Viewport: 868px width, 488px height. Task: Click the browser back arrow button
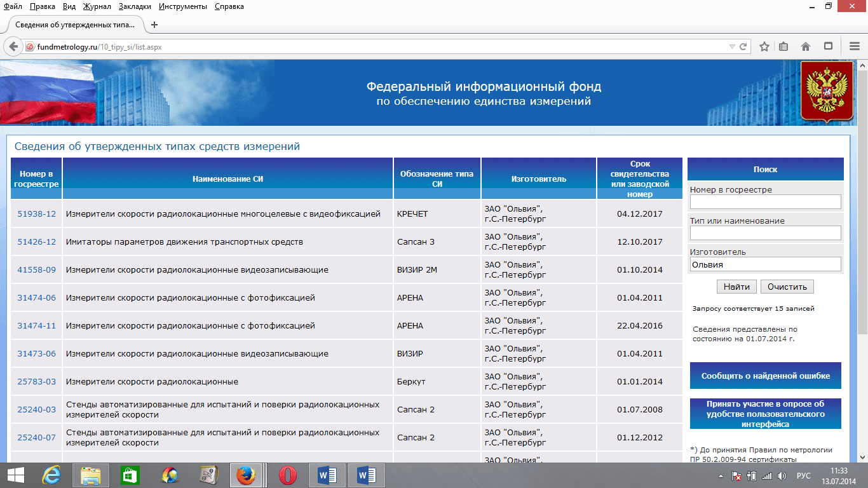(x=13, y=47)
